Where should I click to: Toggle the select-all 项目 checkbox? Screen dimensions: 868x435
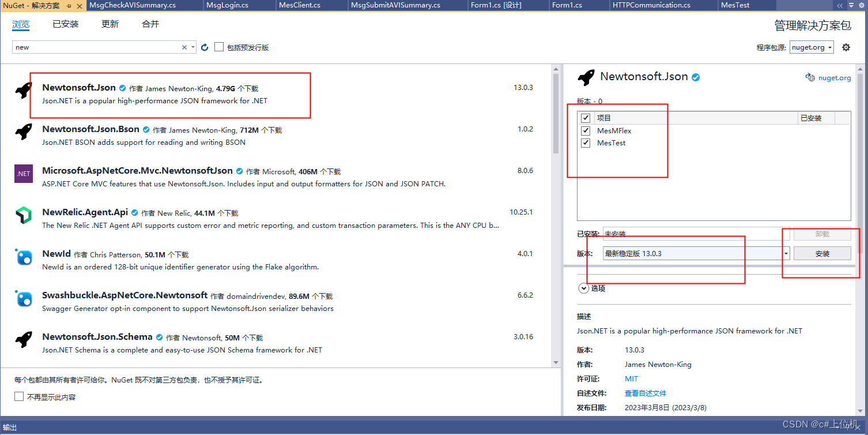[586, 118]
